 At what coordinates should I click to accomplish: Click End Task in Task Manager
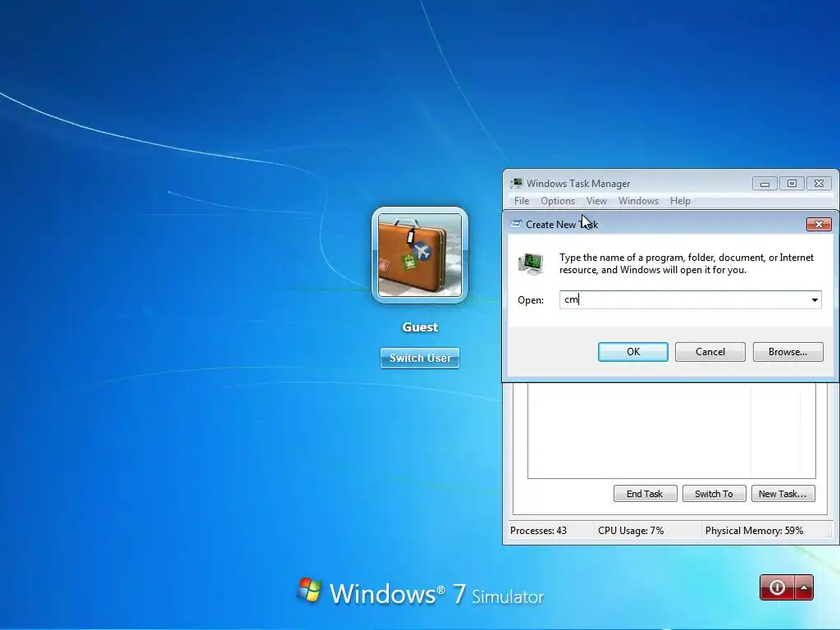(645, 493)
